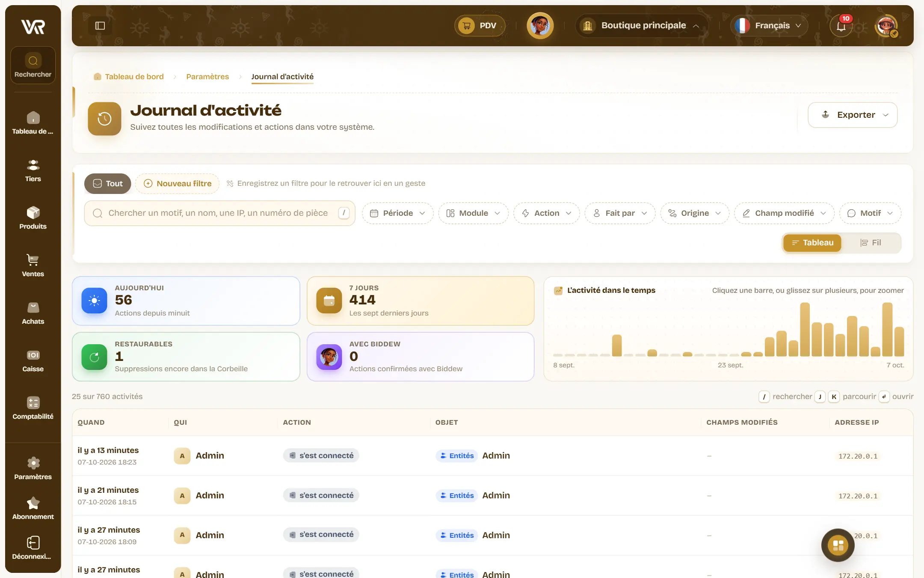924x578 pixels.
Task: Switch to Tableau view
Action: coord(812,243)
